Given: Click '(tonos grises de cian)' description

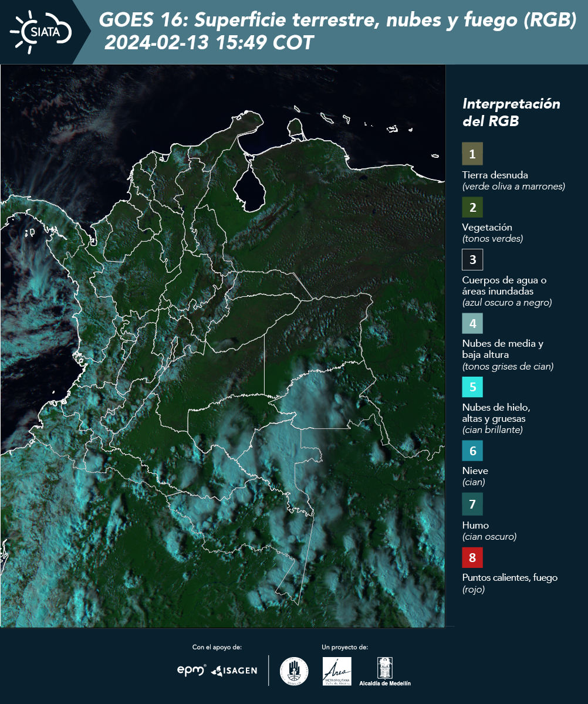Looking at the screenshot, I should point(508,367).
